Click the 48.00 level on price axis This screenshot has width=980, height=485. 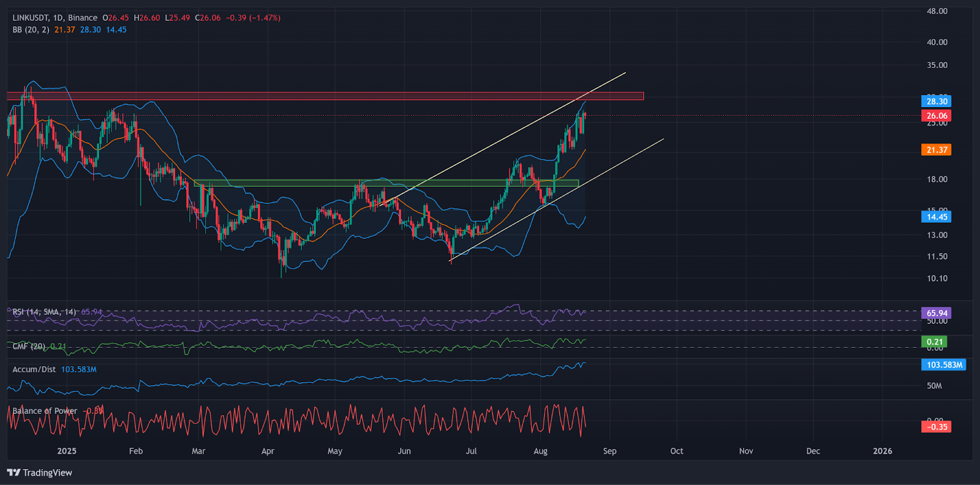937,11
